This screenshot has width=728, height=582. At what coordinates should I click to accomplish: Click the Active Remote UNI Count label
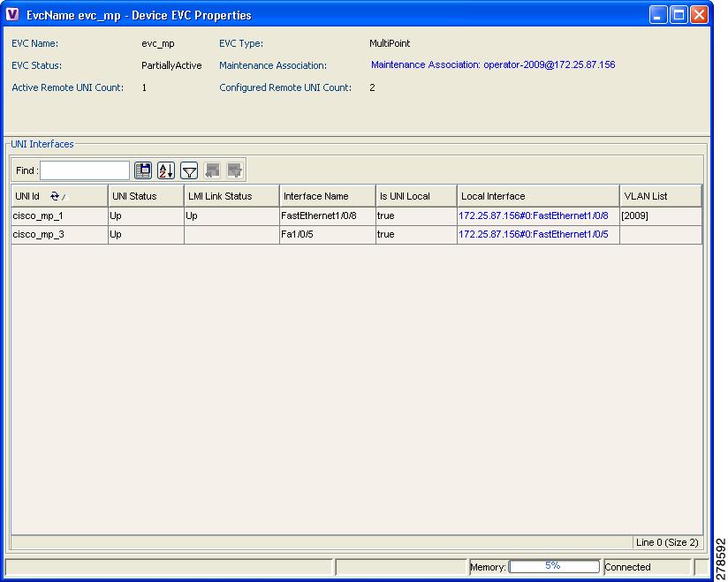[x=68, y=87]
